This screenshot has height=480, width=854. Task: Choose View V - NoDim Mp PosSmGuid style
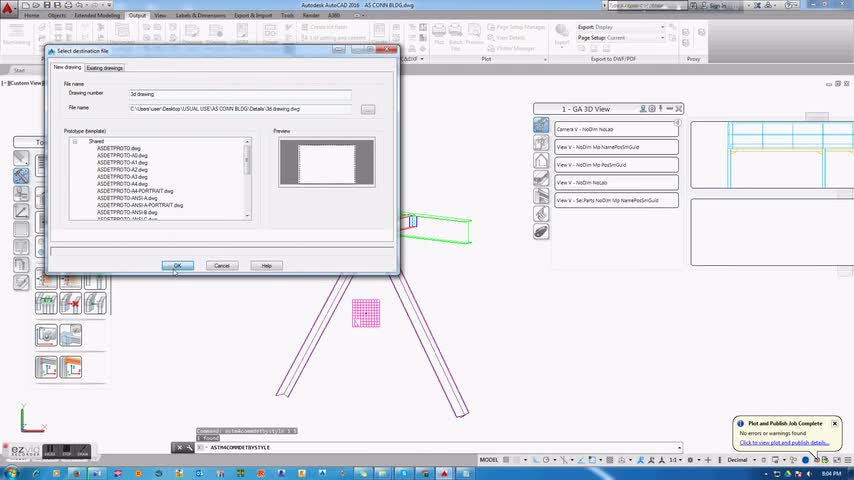616,165
